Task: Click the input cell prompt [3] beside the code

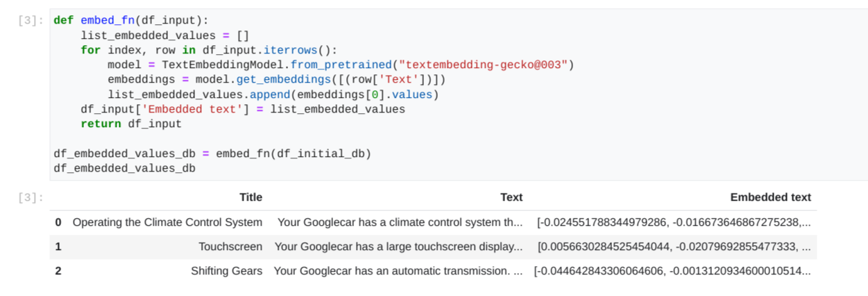Action: (31, 21)
